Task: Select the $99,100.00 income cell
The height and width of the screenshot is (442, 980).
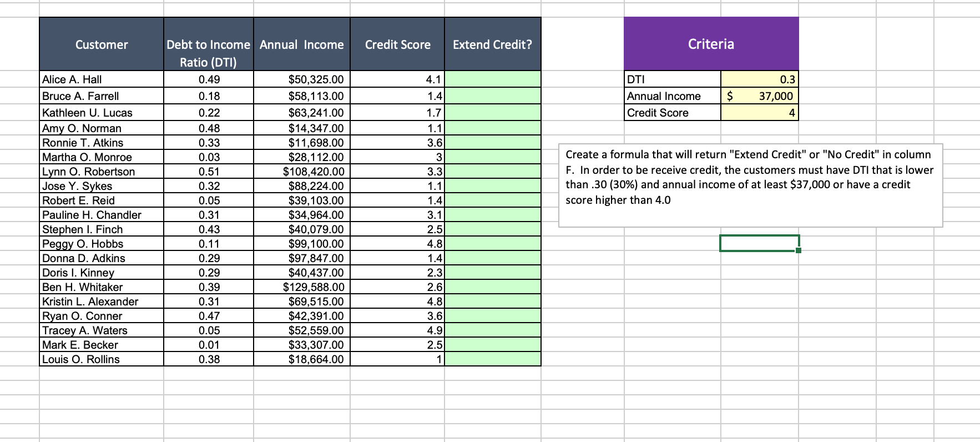Action: coord(302,244)
